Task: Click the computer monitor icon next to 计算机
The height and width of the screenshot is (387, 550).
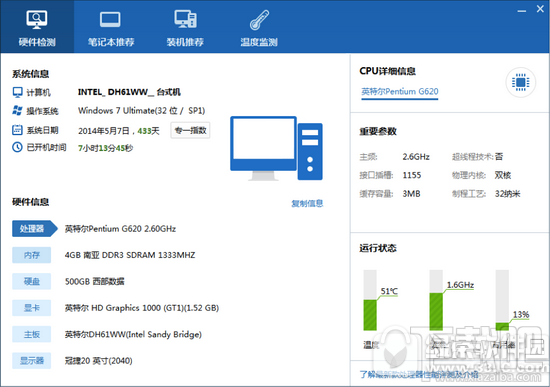Action: pyautogui.click(x=18, y=92)
